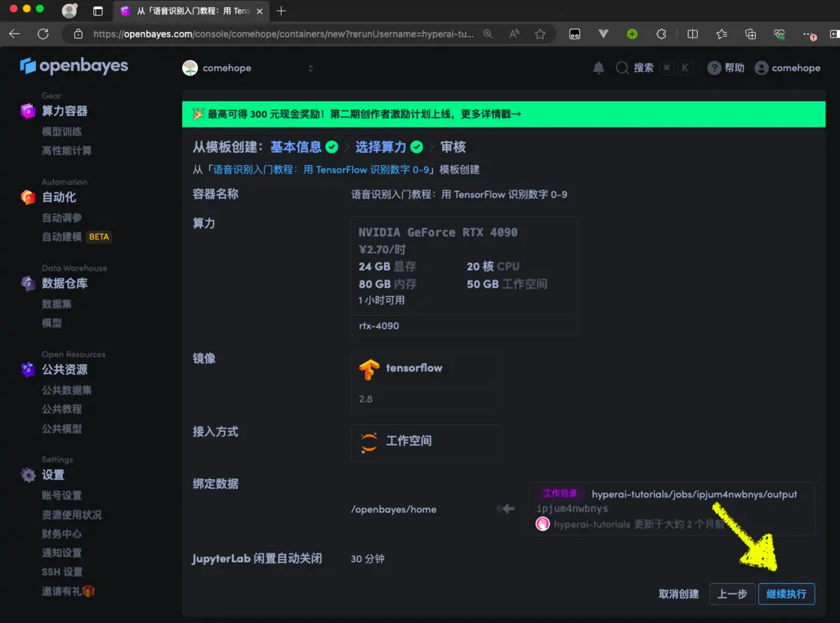
Task: Open 财务中心 in sidebar
Action: (x=62, y=534)
